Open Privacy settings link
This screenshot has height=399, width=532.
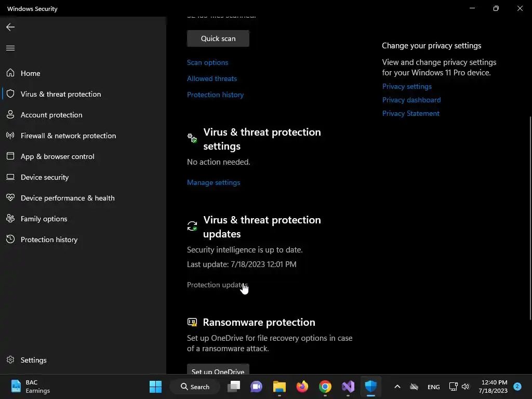click(x=407, y=86)
